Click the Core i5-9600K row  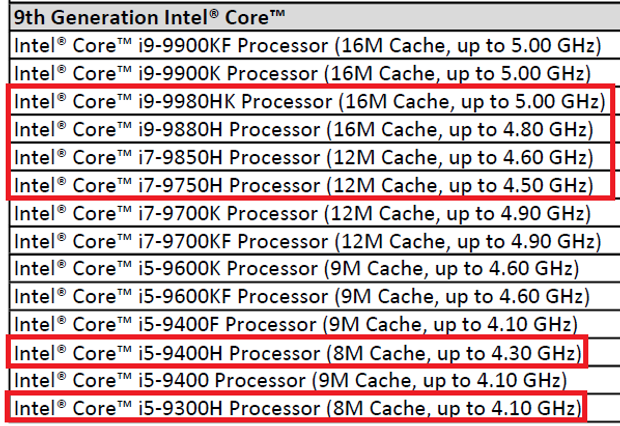coord(296,269)
